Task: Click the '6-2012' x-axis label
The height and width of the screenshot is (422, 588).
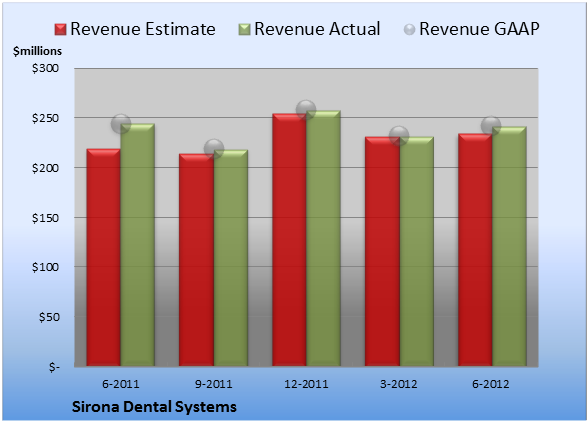Action: point(491,384)
